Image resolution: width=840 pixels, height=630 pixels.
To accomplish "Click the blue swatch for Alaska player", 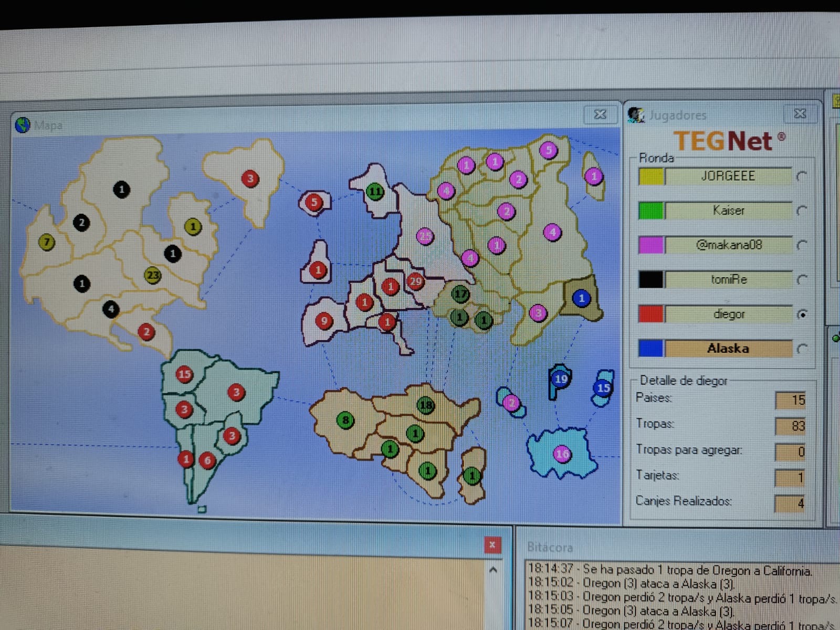I will click(x=651, y=349).
